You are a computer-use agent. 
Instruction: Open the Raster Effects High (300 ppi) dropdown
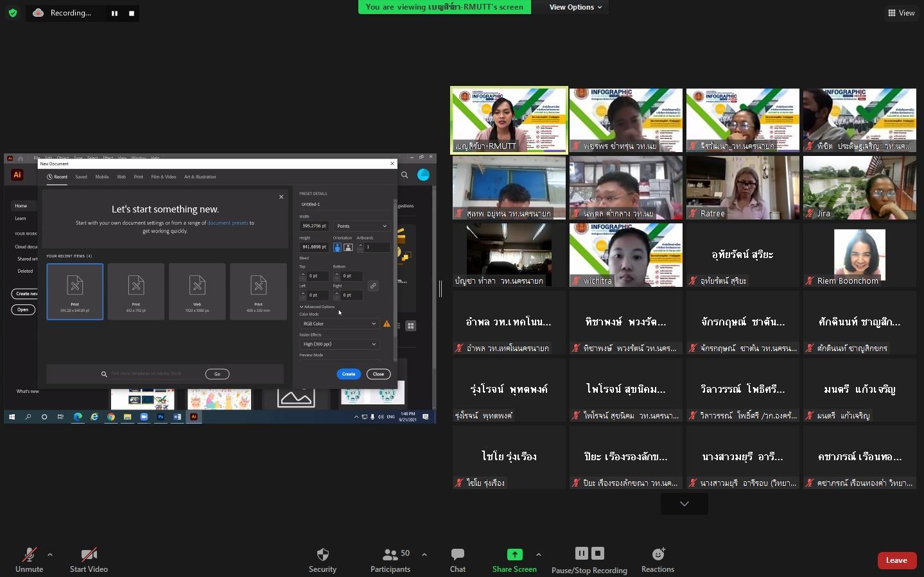(339, 344)
